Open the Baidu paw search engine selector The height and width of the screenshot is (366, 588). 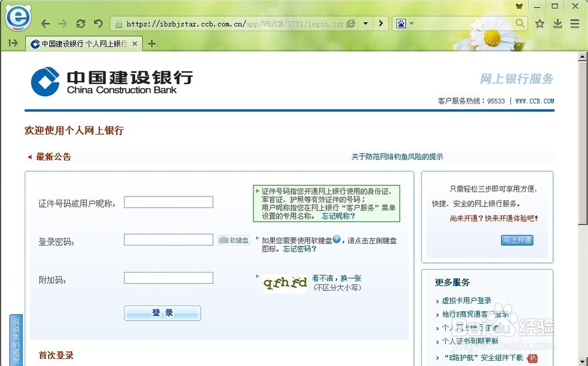coord(405,24)
